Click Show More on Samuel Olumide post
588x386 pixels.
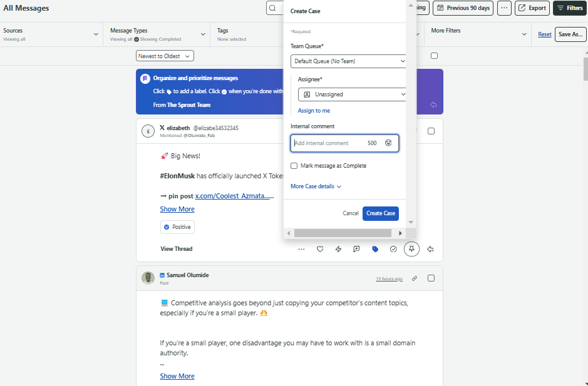[177, 376]
